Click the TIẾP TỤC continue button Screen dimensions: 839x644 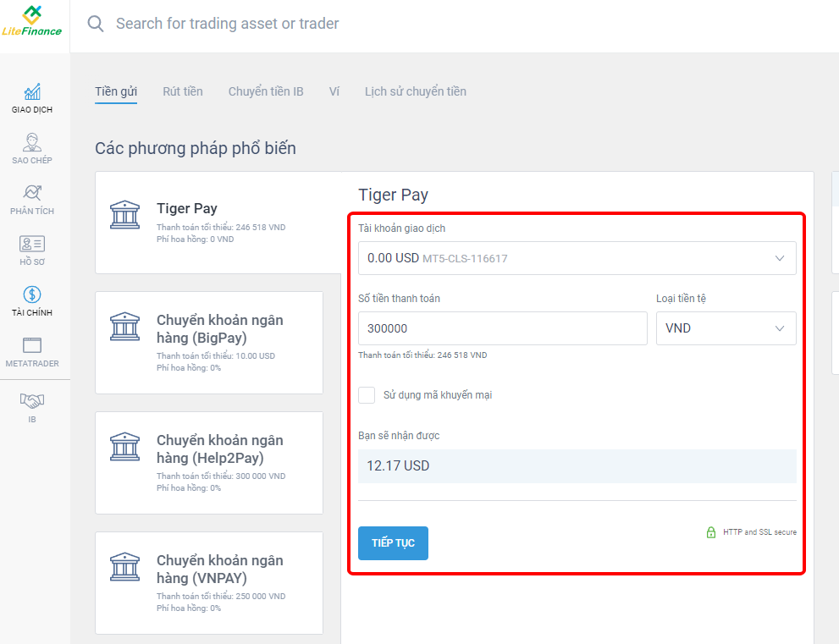[x=393, y=543]
